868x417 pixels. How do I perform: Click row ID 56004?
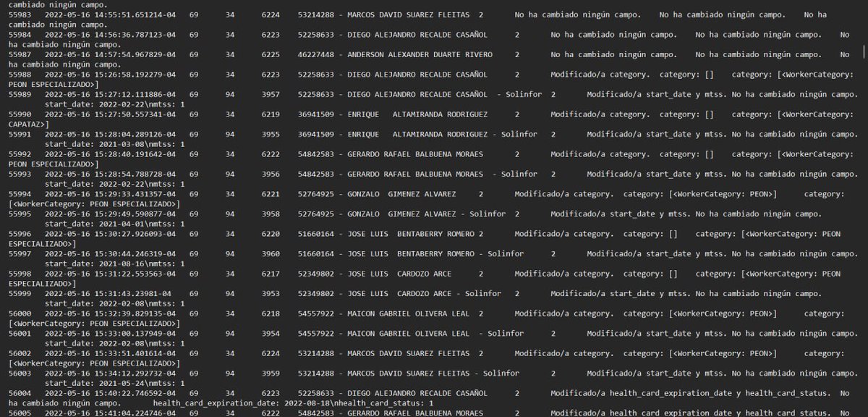[20, 393]
